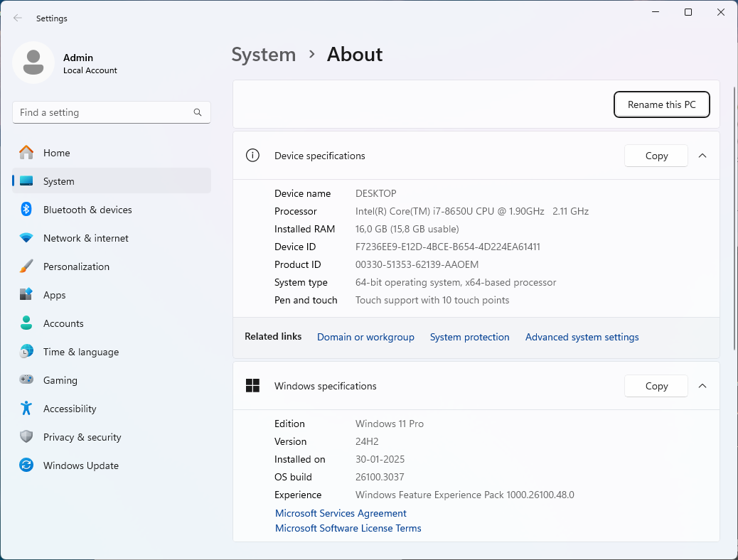Image resolution: width=738 pixels, height=560 pixels.
Task: Click the OS build value 26100.3037
Action: click(x=380, y=477)
